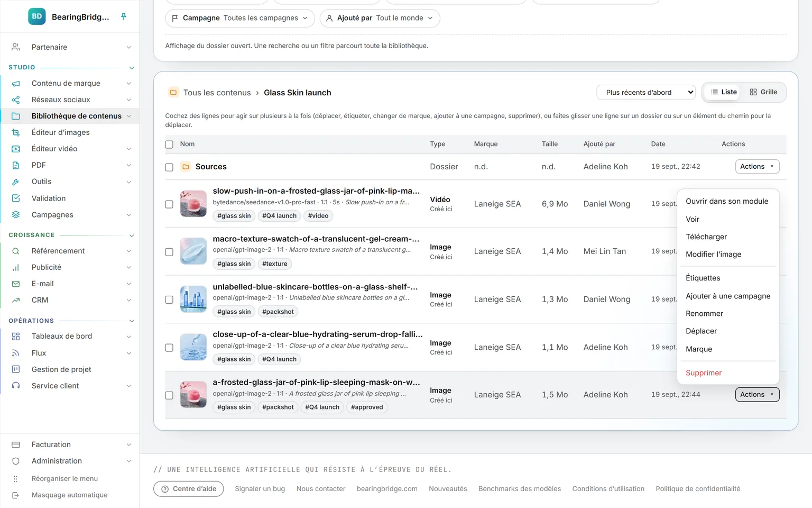Screen dimensions: 812x508
Task: Check the close-up serum drop row checkbox
Action: 169,348
